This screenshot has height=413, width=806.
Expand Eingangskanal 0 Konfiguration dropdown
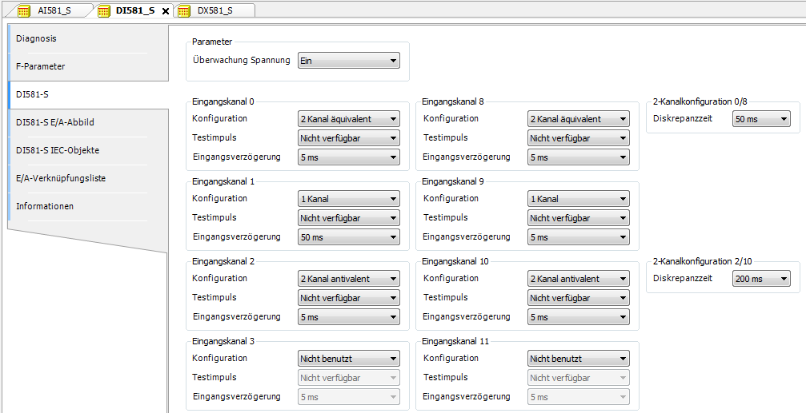349,118
